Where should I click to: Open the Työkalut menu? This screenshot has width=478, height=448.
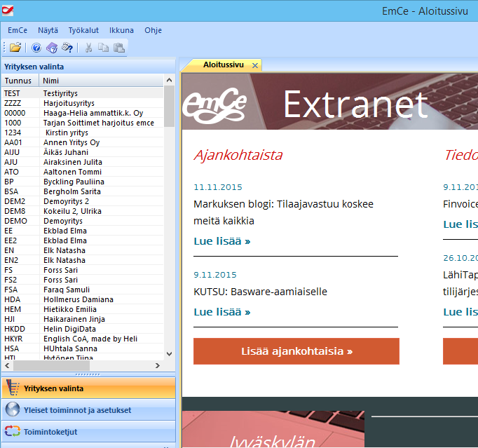click(x=83, y=30)
